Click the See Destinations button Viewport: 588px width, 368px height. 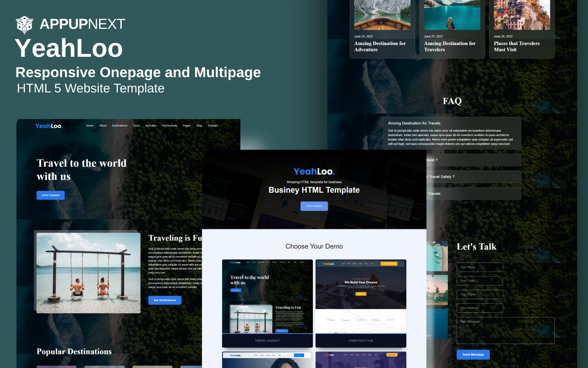click(165, 300)
